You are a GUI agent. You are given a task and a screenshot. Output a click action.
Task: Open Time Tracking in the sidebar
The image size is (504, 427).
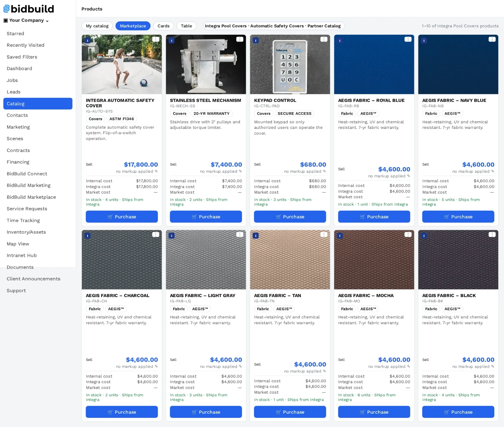coord(38,220)
